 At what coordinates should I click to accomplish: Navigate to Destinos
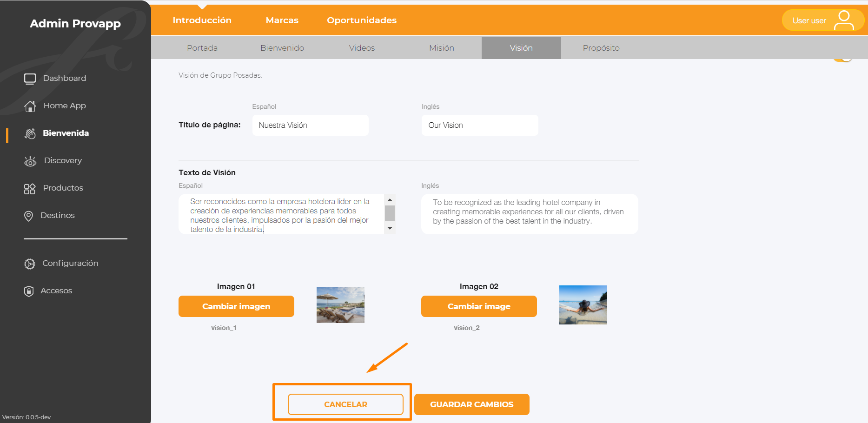(x=57, y=215)
